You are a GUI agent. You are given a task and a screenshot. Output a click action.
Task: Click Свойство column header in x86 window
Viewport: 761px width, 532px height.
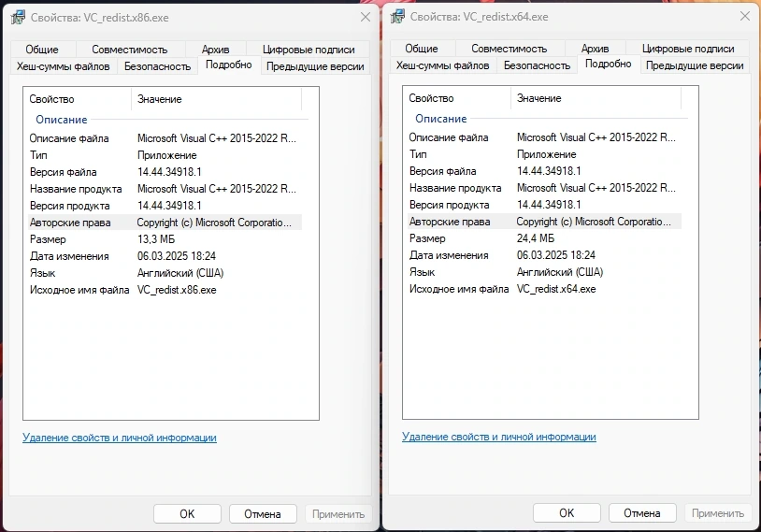(78, 99)
